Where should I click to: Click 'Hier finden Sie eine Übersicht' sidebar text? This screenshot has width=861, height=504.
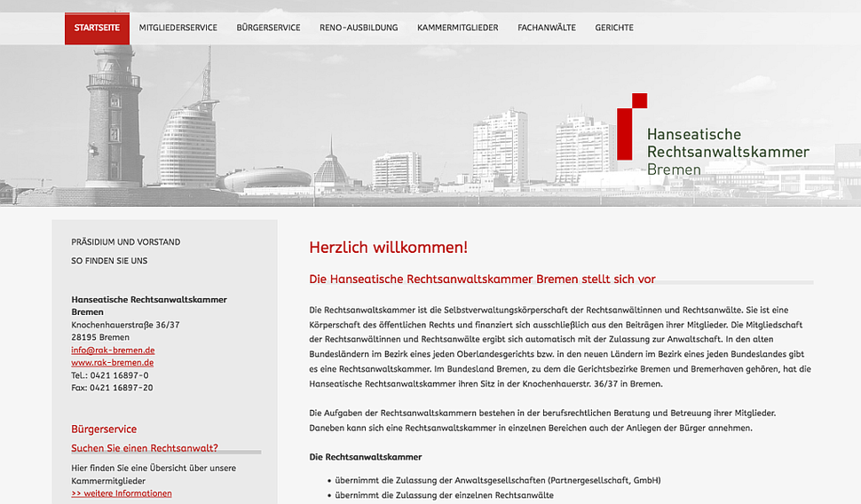pos(154,475)
